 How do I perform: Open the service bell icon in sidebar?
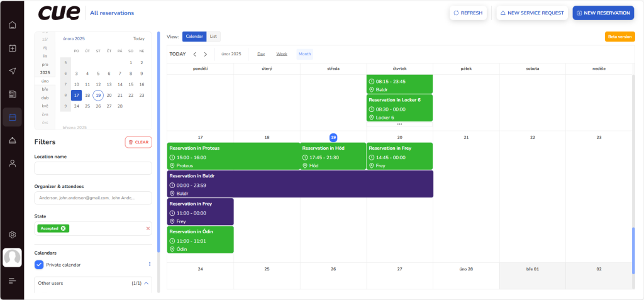12,140
